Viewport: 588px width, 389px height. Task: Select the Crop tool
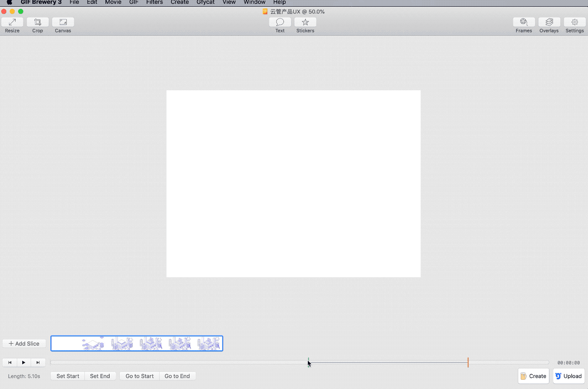[x=38, y=22]
